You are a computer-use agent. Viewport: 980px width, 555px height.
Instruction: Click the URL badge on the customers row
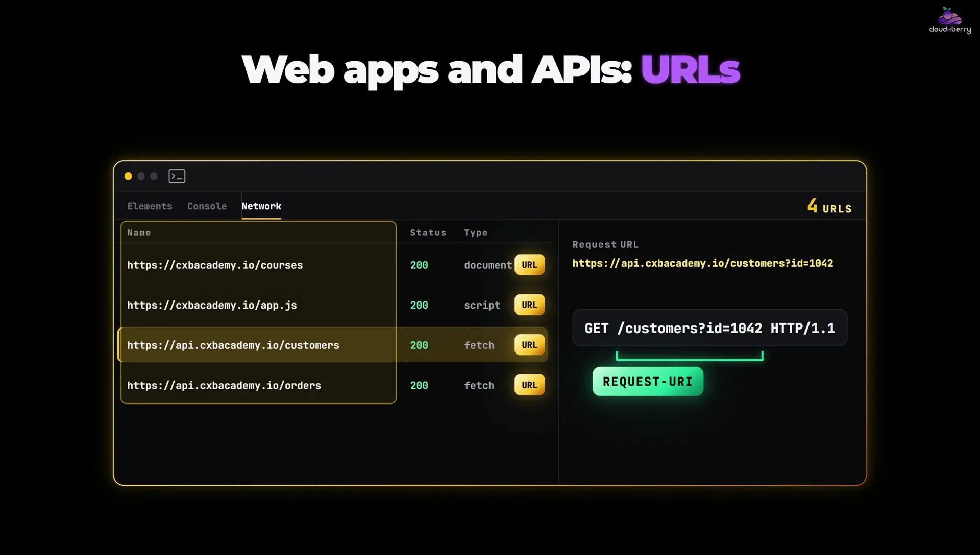coord(529,345)
